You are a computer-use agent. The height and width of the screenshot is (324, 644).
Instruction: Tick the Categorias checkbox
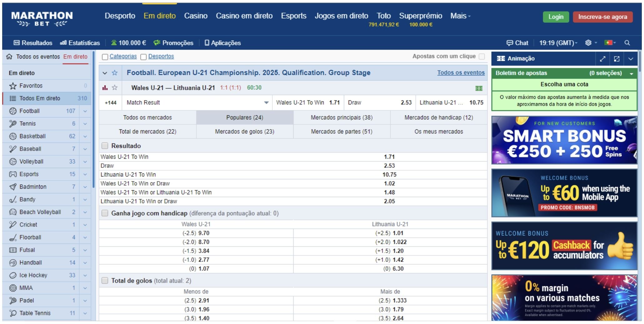coord(105,57)
